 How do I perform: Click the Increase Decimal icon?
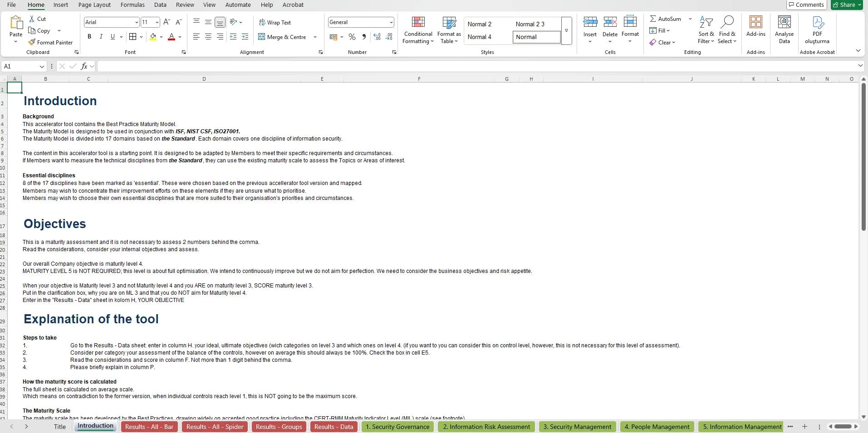pos(377,37)
